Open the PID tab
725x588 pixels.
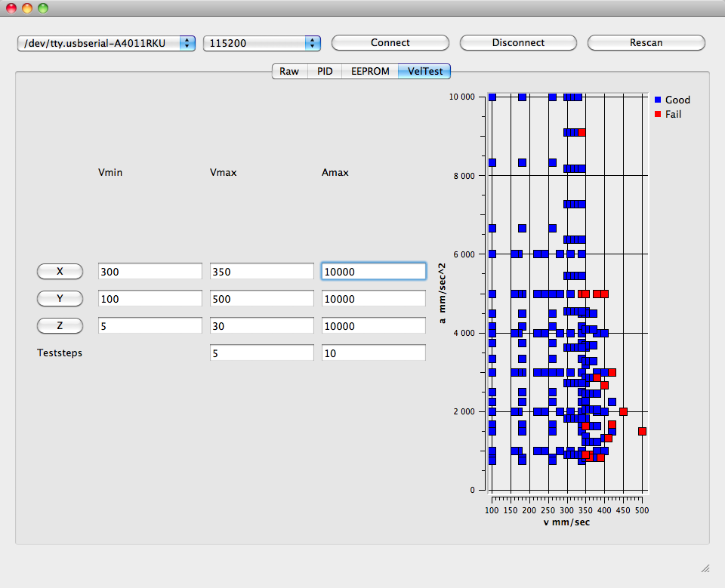325,72
